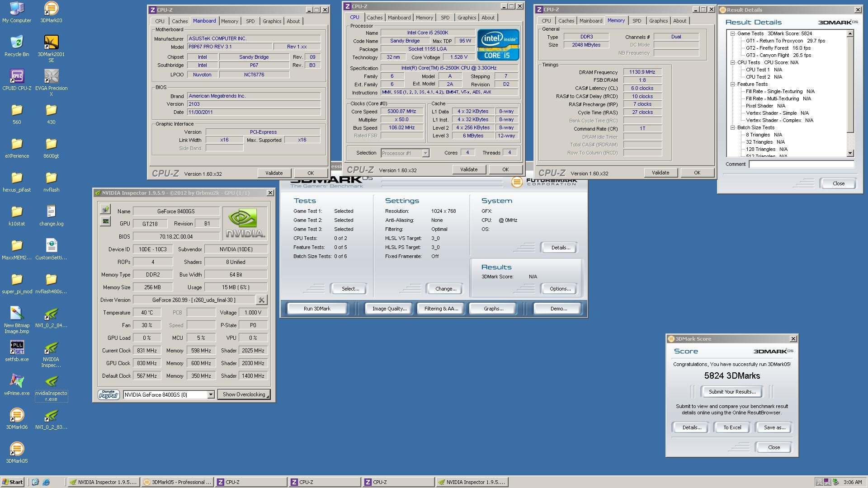Collapse the CPU Tests tree node

pyautogui.click(x=733, y=62)
